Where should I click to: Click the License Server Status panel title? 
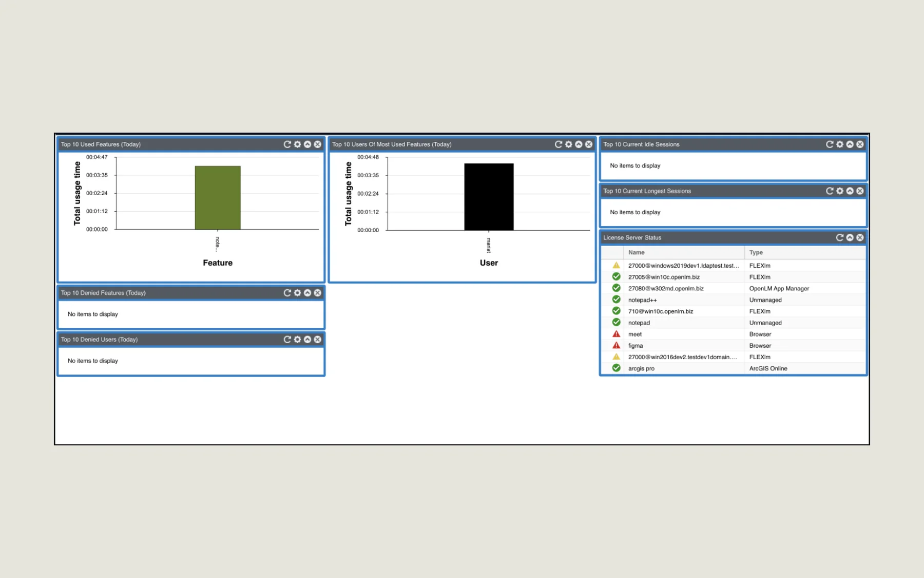tap(632, 237)
